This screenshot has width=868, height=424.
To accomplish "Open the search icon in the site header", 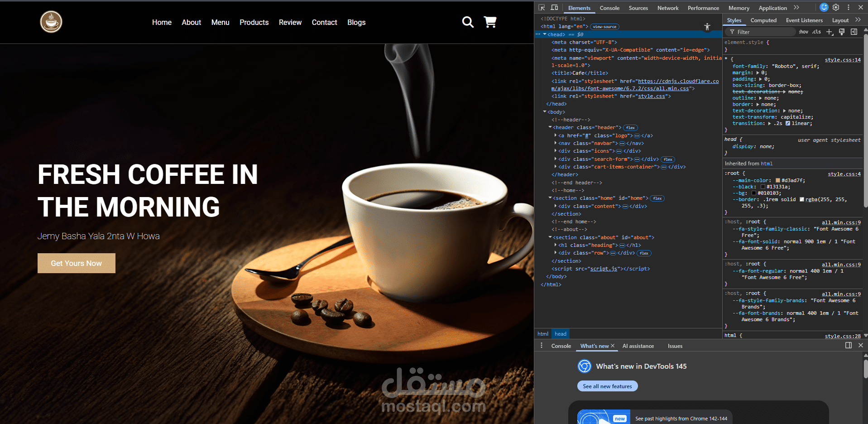I will [468, 22].
